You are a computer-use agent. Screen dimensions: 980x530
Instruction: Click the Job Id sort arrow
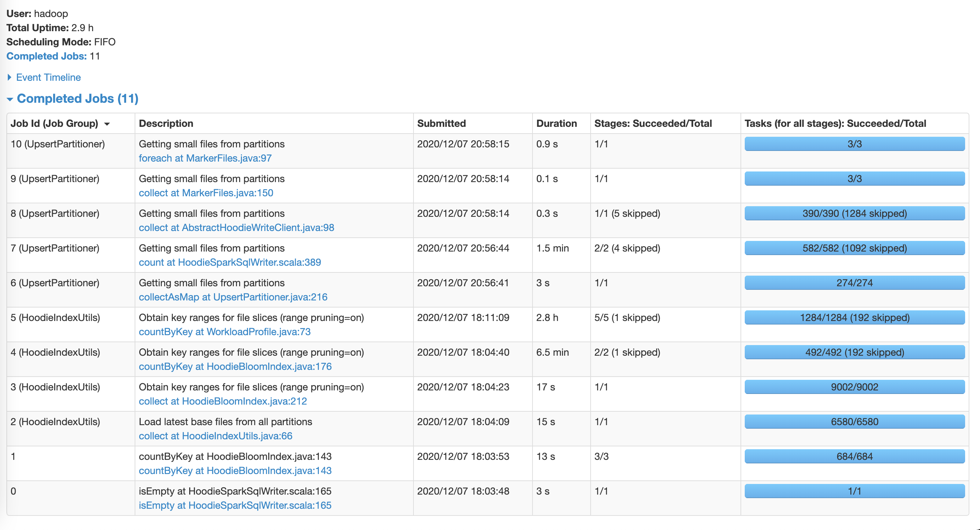pos(107,124)
